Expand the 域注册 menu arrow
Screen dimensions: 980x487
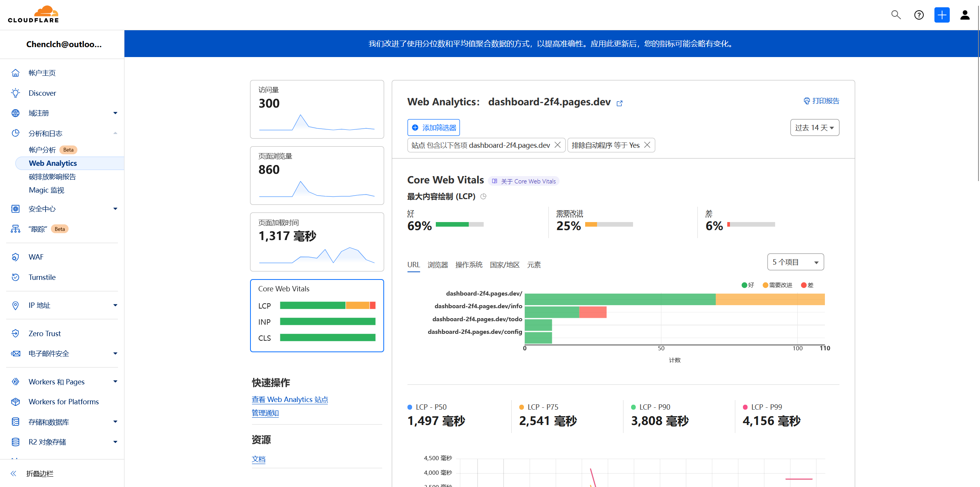115,113
